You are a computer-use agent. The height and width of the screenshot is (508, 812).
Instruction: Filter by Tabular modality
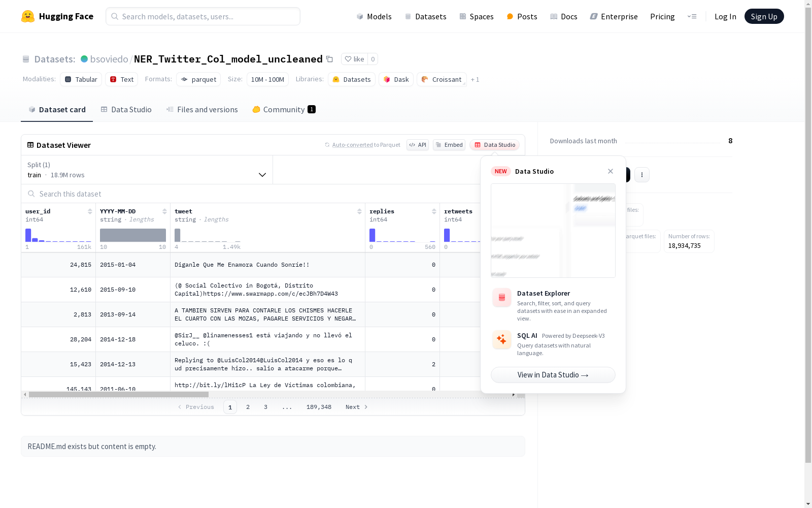click(81, 79)
